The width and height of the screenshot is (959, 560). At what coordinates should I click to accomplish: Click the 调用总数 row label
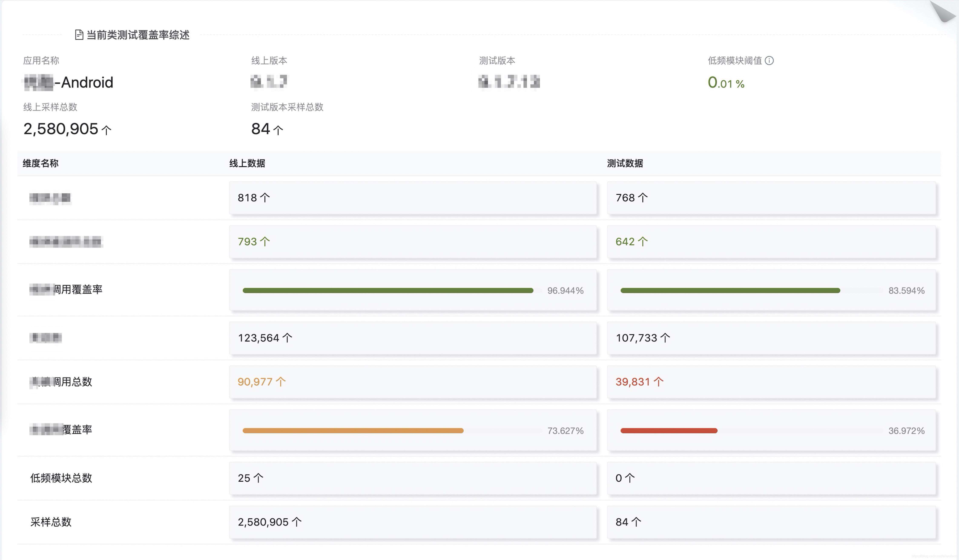point(61,382)
